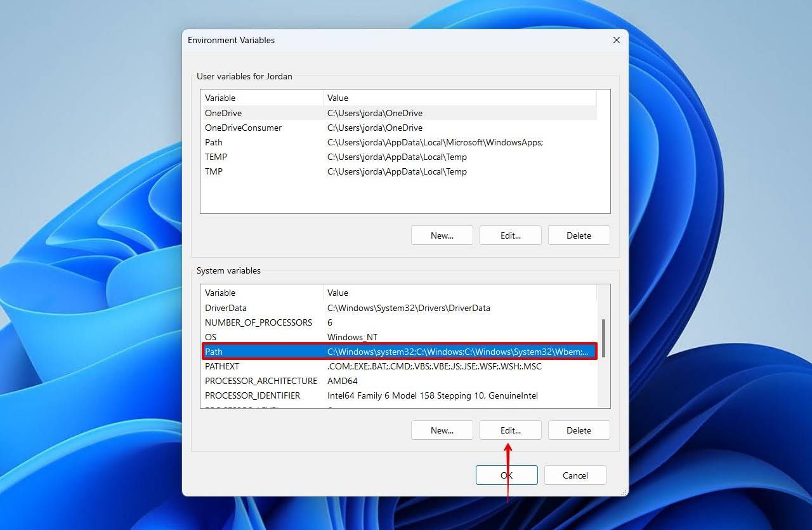Select the OneDrive user variable row
Viewport: 812px width, 530px height.
click(x=399, y=113)
